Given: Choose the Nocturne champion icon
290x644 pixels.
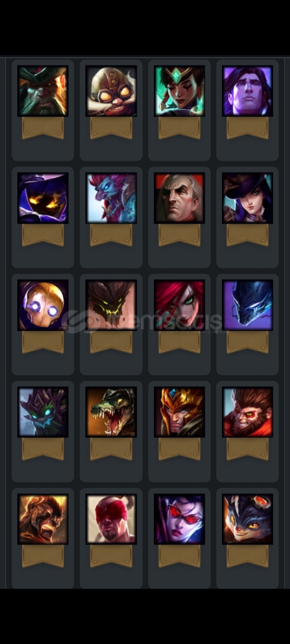Looking at the screenshot, I should click(247, 305).
